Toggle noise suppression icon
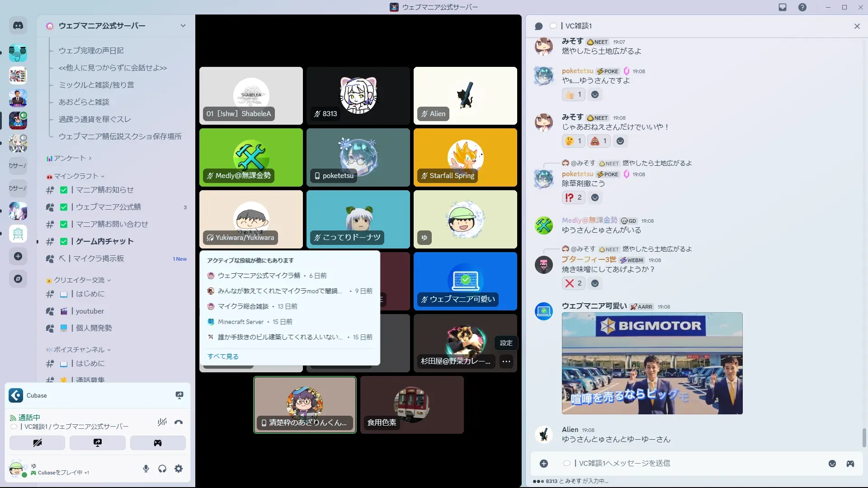868x488 pixels. coord(162,422)
